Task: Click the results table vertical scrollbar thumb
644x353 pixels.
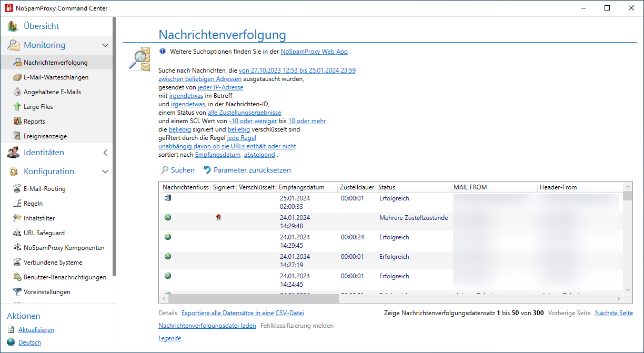Action: pos(628,196)
